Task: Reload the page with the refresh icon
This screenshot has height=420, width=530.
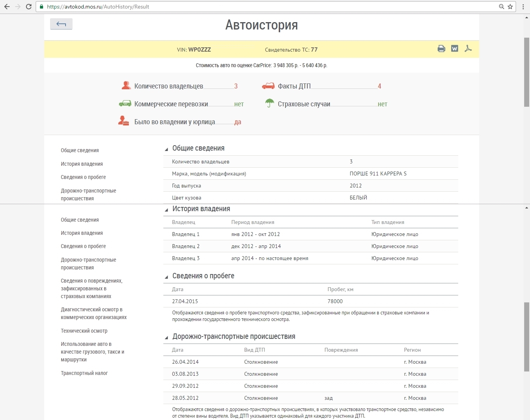Action: tap(29, 7)
